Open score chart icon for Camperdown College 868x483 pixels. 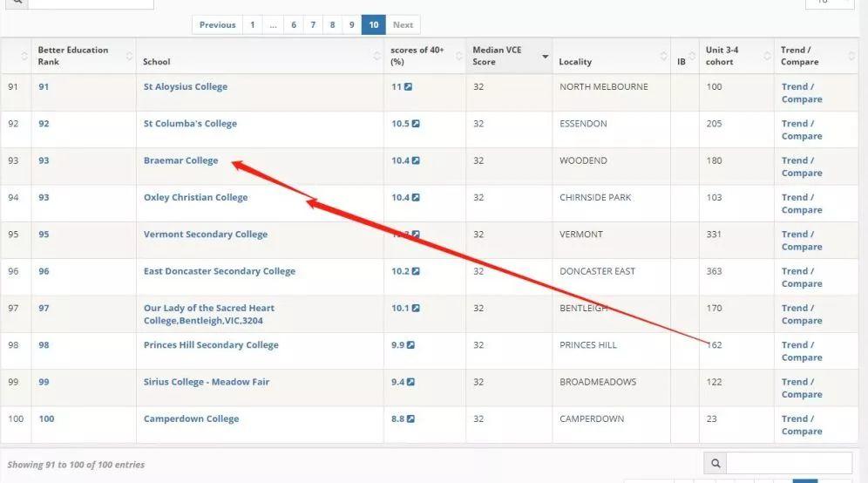[410, 419]
